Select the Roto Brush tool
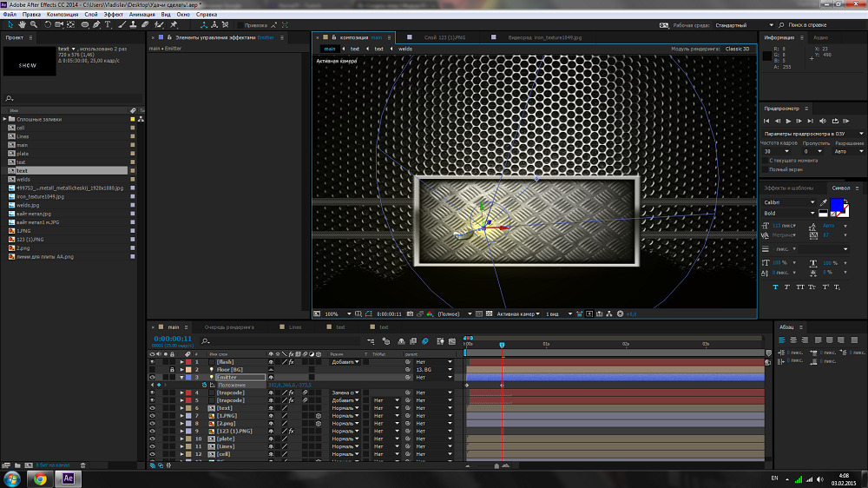The width and height of the screenshot is (868, 488). (x=160, y=25)
